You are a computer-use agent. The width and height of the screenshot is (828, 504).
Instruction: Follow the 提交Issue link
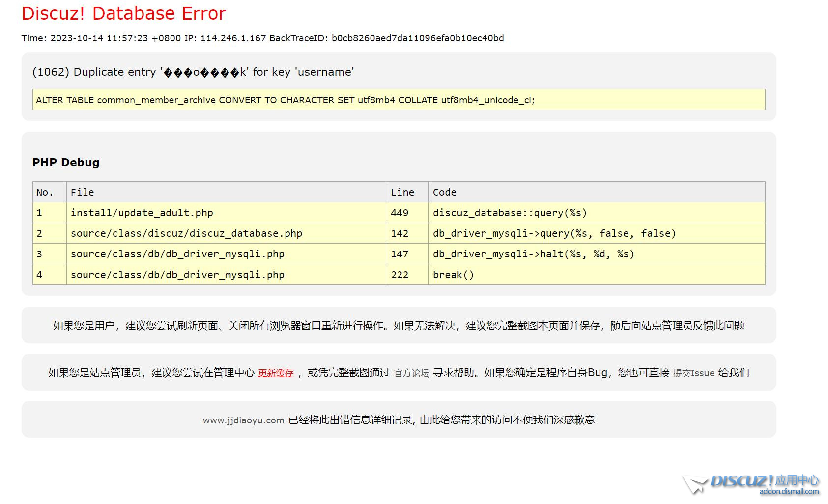point(693,373)
